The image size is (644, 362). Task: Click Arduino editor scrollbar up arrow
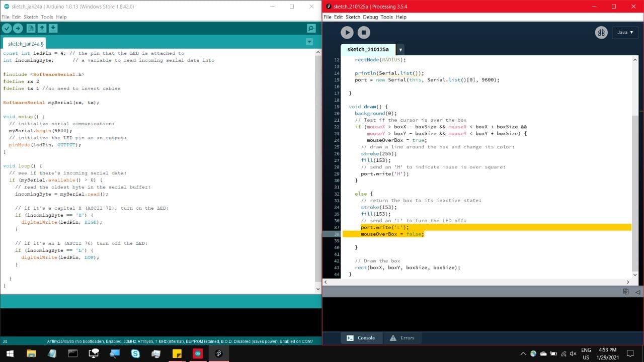[317, 52]
